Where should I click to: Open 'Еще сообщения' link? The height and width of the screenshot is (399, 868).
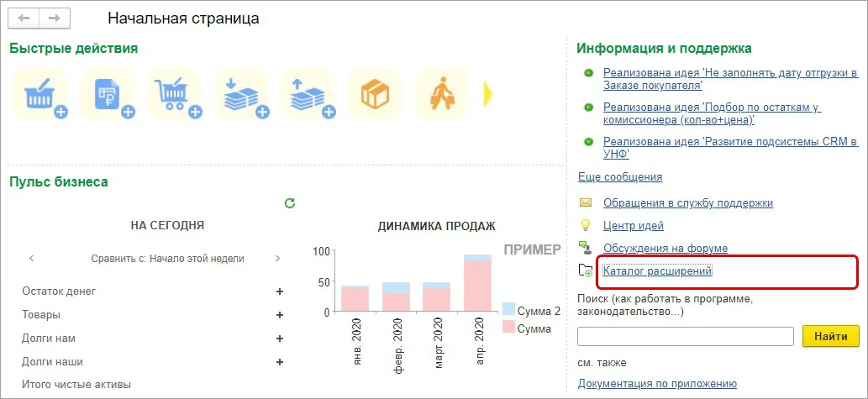(x=620, y=177)
